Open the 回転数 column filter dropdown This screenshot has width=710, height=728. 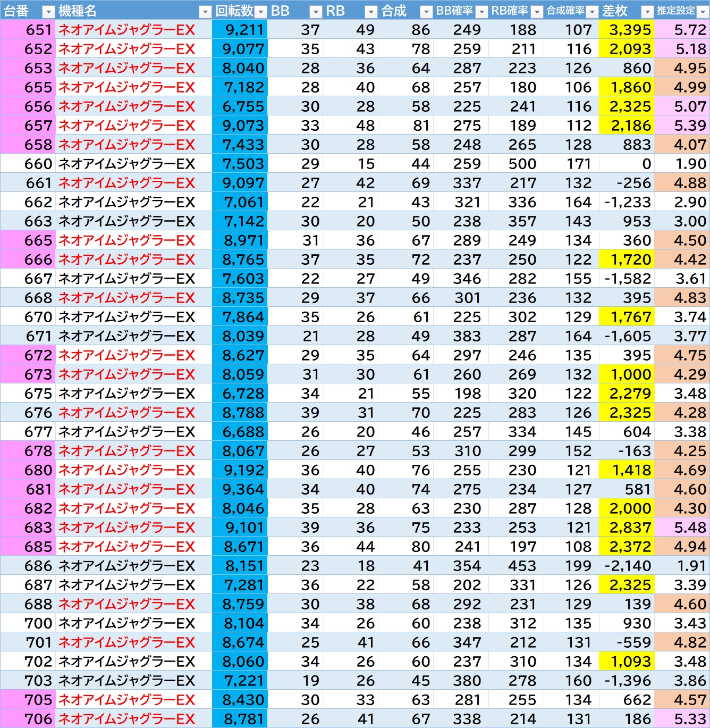click(260, 11)
